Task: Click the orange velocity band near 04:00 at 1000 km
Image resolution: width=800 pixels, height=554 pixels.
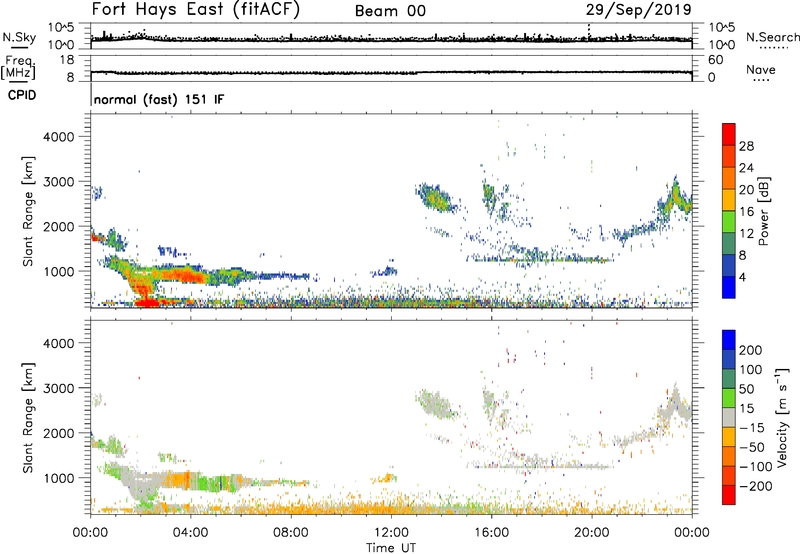Action: pyautogui.click(x=181, y=480)
